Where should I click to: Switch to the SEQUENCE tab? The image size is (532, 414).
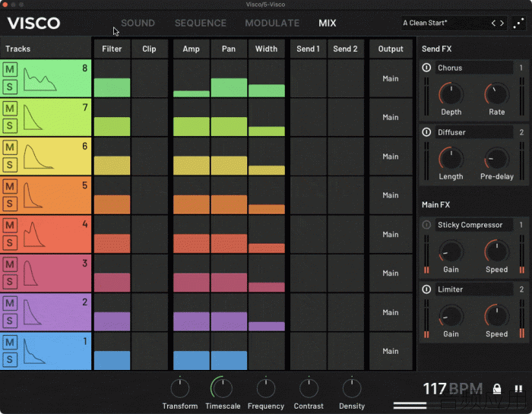point(200,23)
